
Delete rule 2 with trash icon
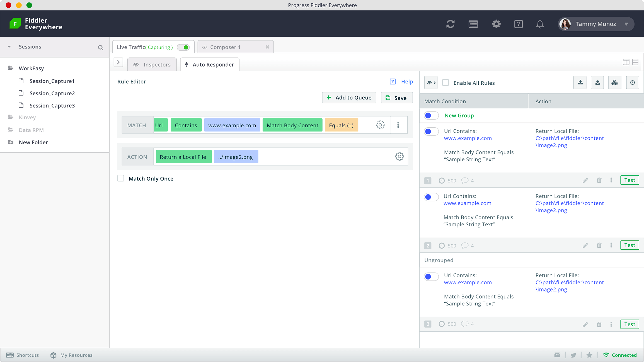tap(599, 245)
